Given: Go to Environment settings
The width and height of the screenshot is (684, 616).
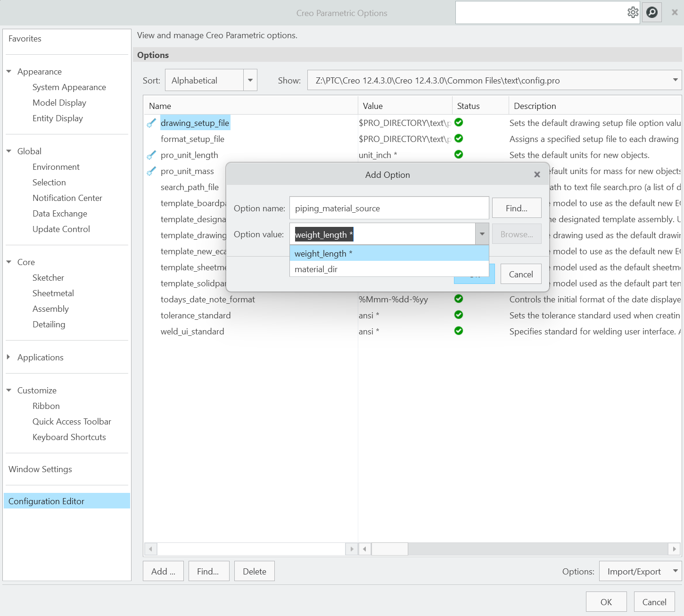Looking at the screenshot, I should pos(56,167).
